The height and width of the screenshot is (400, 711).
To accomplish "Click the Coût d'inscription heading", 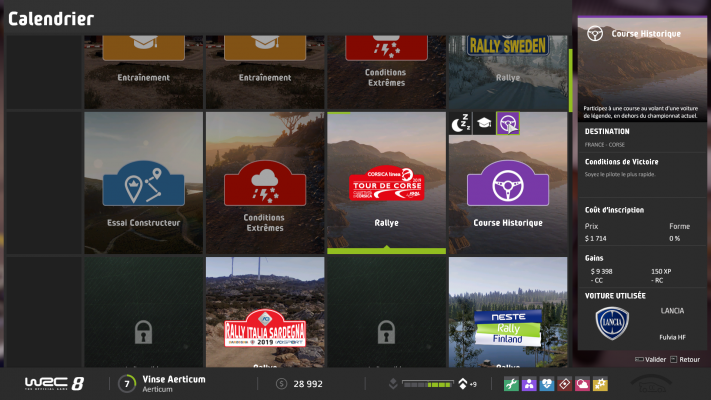I will point(614,210).
